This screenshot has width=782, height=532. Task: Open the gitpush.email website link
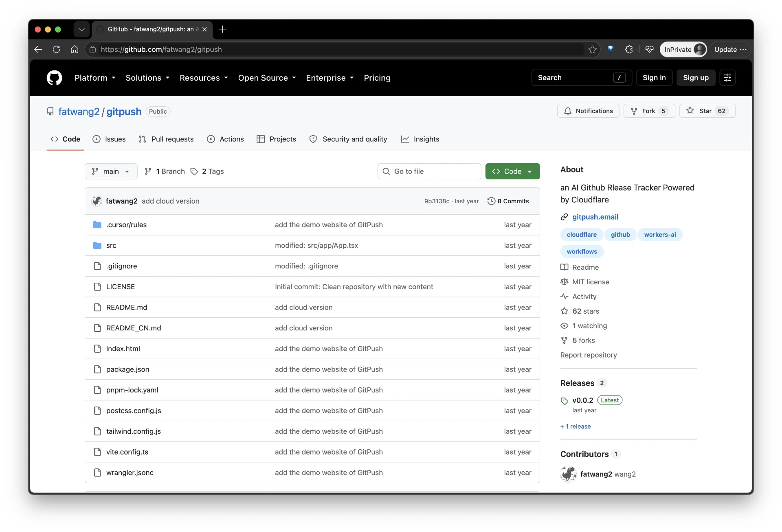coord(595,217)
